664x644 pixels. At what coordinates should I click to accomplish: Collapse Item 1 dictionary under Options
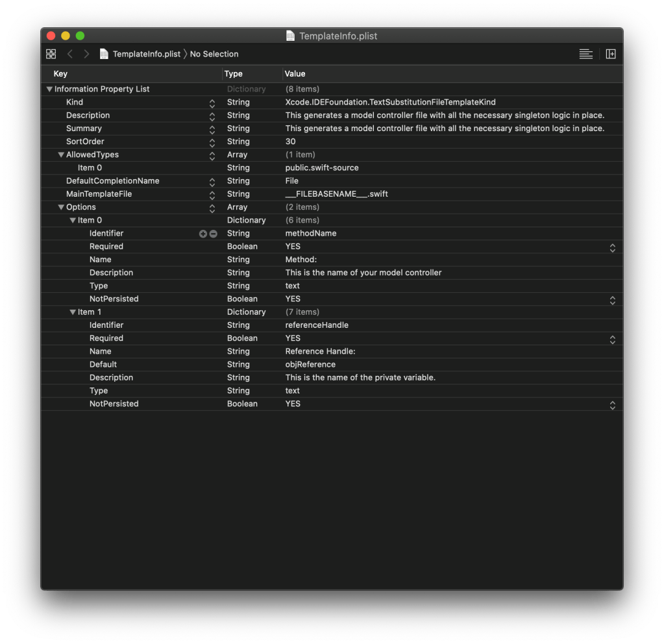73,312
